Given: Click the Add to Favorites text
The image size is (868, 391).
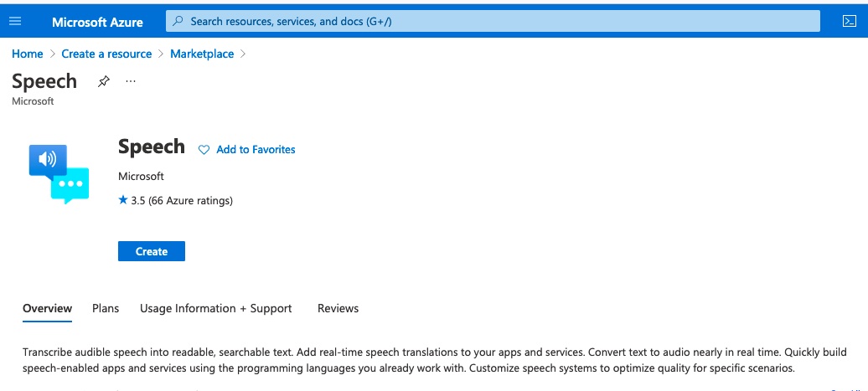Looking at the screenshot, I should click(x=256, y=149).
